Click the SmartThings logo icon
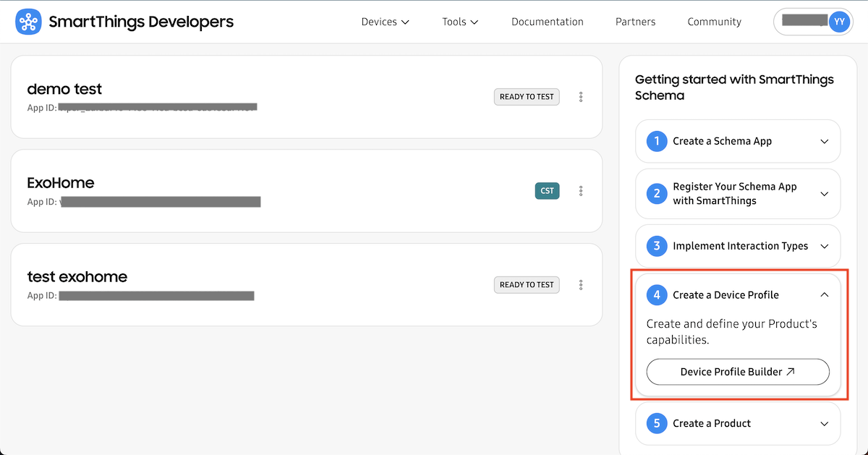The height and width of the screenshot is (455, 868). point(28,22)
